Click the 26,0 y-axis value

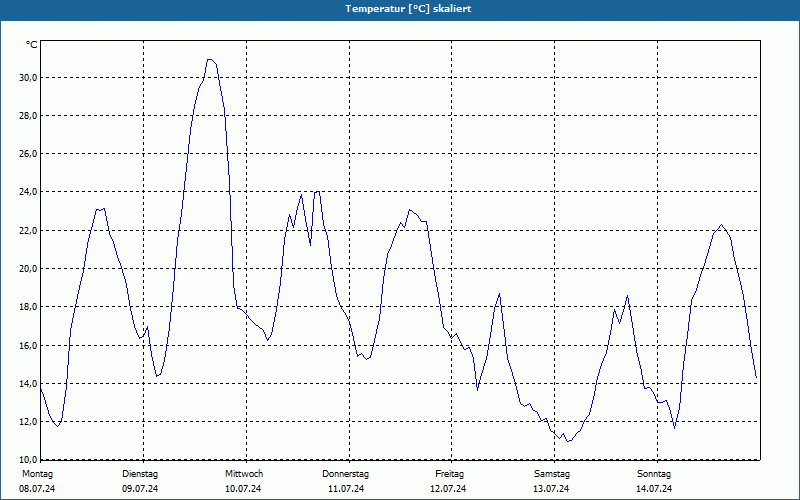point(27,154)
